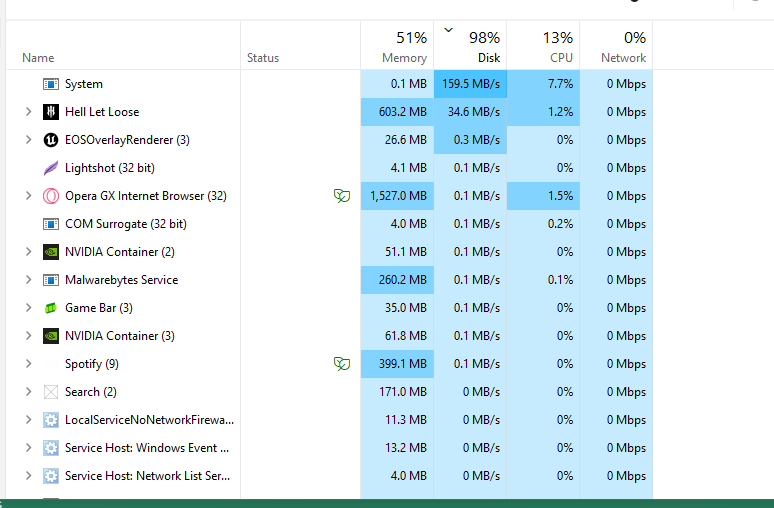
Task: Select the COM Surrogate (32 bit) row name
Action: 126,224
